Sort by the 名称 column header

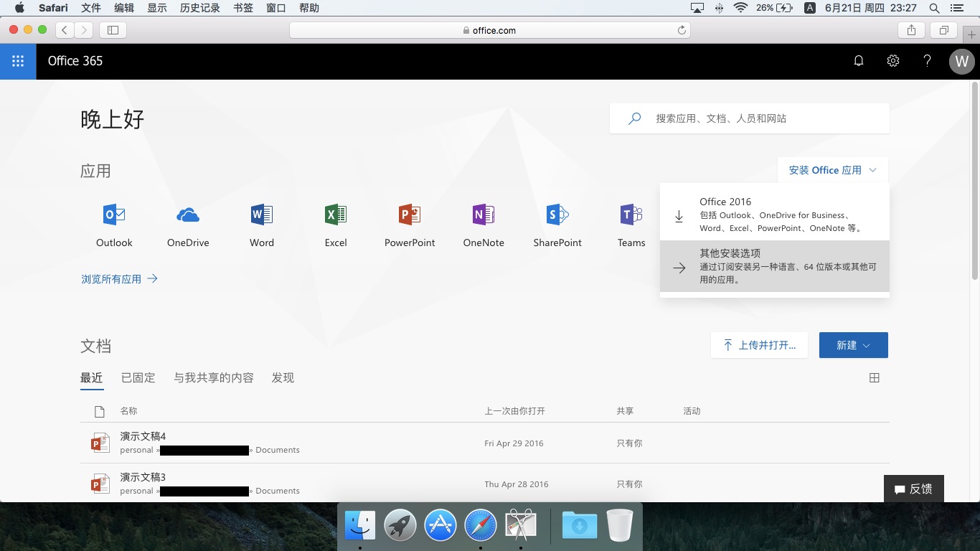128,411
